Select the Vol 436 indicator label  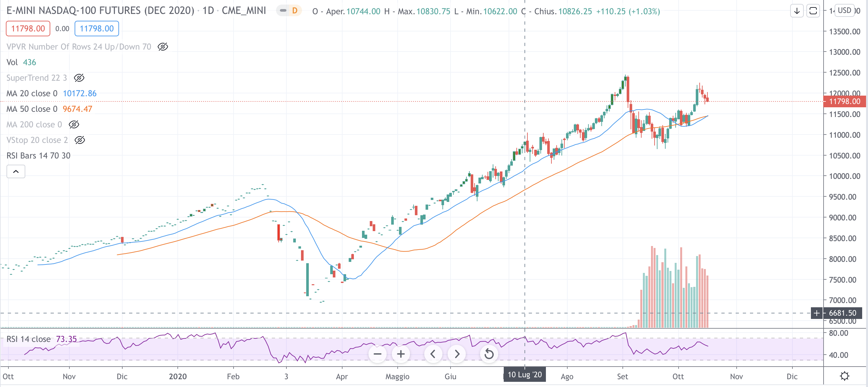(x=21, y=62)
